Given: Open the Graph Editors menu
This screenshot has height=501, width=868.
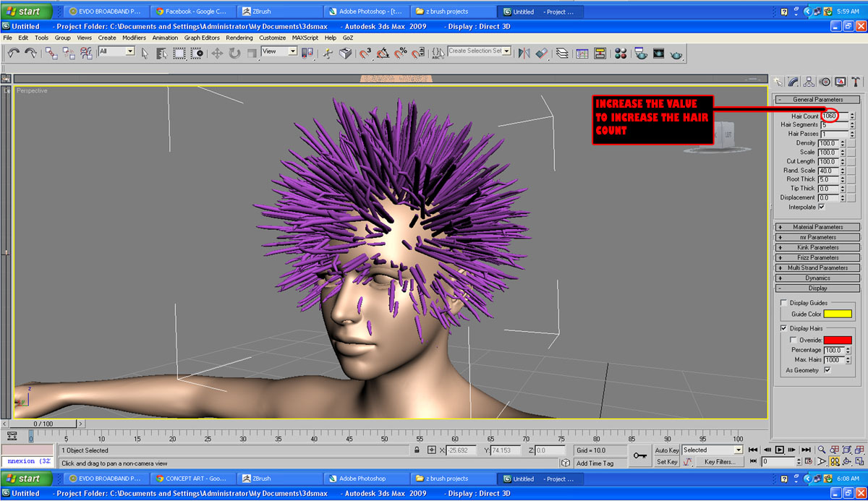Looking at the screenshot, I should [202, 38].
